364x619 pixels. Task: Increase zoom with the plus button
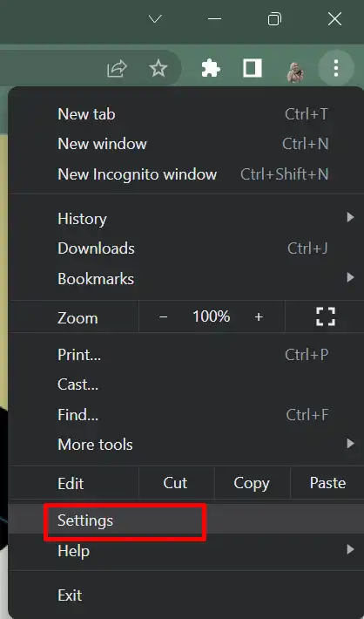click(259, 316)
